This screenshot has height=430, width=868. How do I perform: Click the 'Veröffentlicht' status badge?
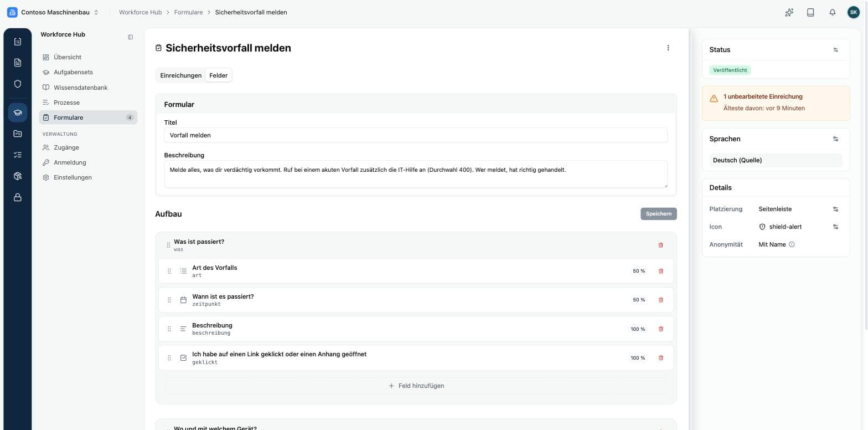coord(730,70)
